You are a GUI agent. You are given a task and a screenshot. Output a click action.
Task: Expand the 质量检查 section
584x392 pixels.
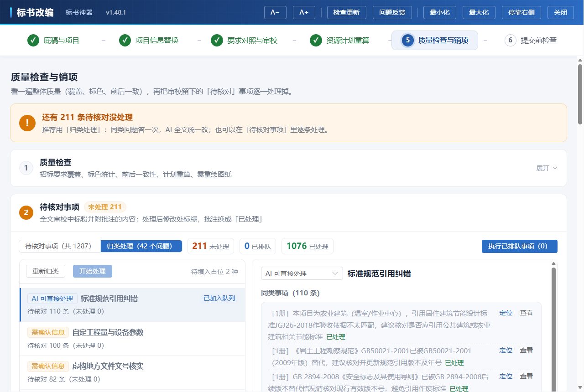547,168
